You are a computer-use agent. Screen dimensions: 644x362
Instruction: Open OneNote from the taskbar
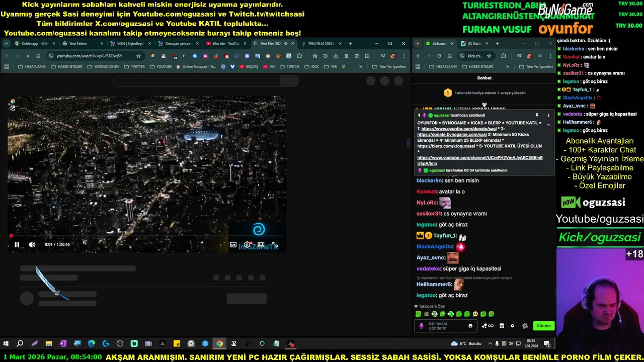[x=63, y=344]
